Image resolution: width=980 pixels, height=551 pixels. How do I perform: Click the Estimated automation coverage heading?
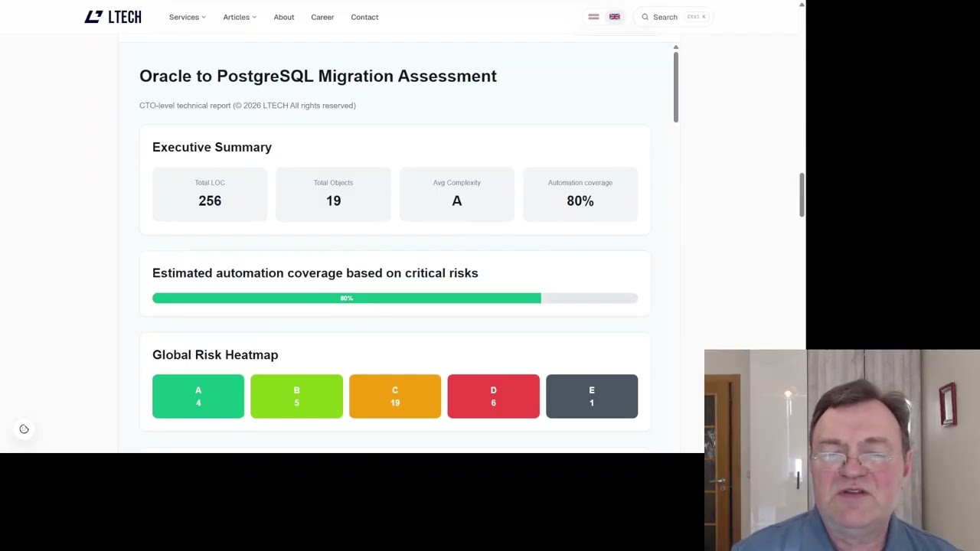pyautogui.click(x=315, y=273)
